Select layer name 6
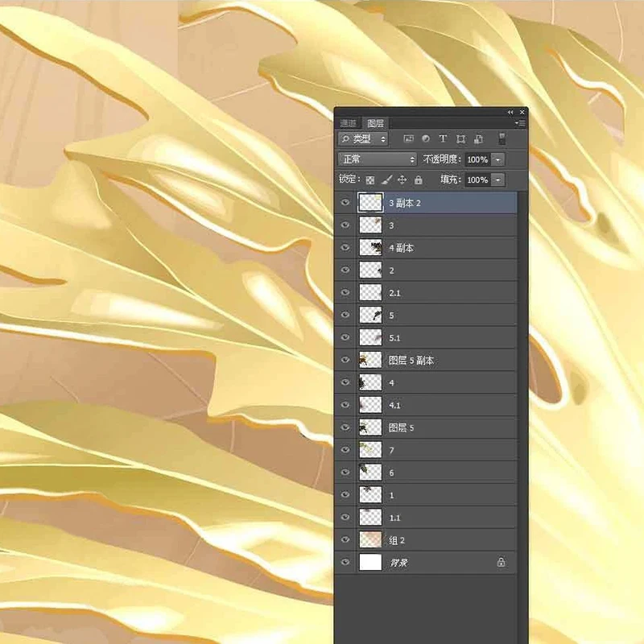 pos(391,473)
